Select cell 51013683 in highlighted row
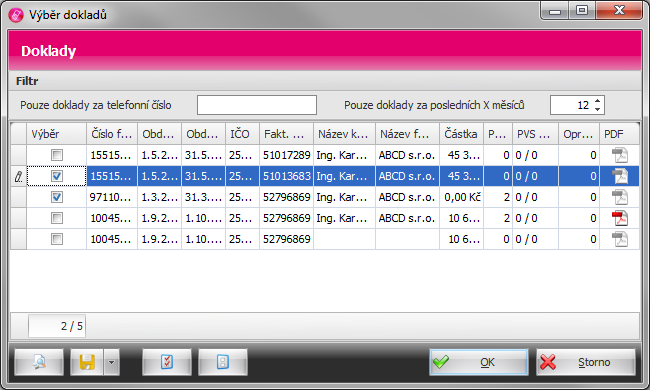Image resolution: width=650 pixels, height=390 pixels. [286, 176]
